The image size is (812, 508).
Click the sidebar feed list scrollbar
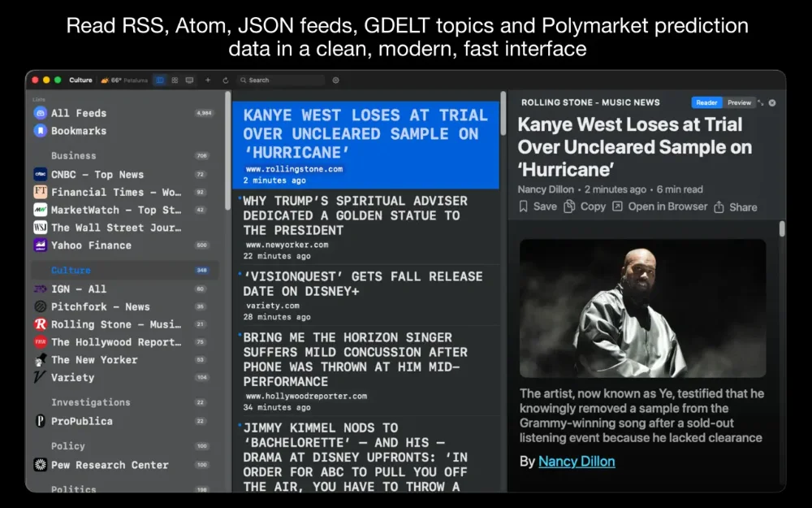pyautogui.click(x=227, y=150)
